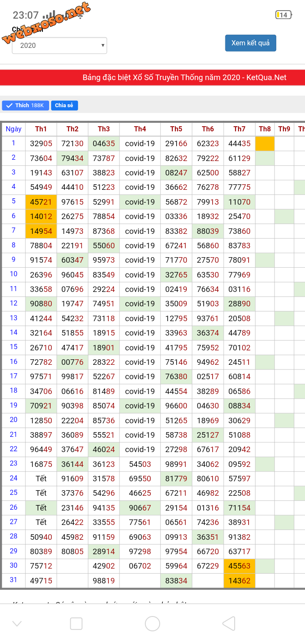This screenshot has height=644, width=305.
Task: Click cell 28914 in Th3
Action: click(104, 551)
